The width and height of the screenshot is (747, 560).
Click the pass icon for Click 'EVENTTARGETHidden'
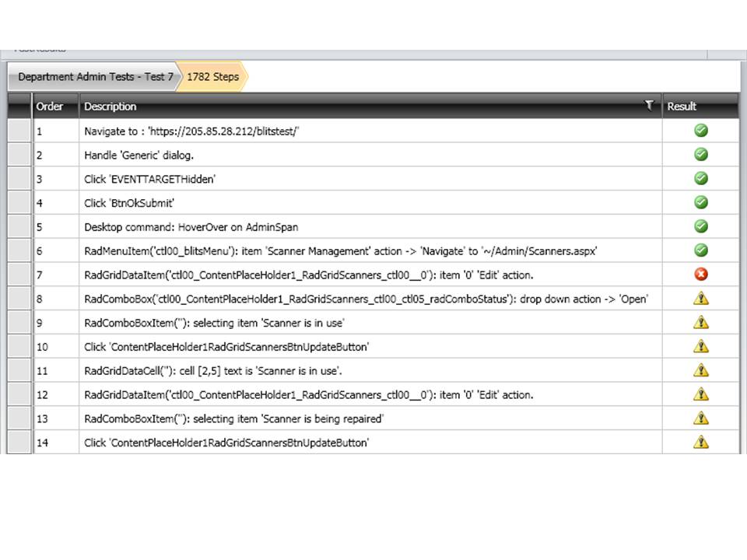[x=701, y=179]
